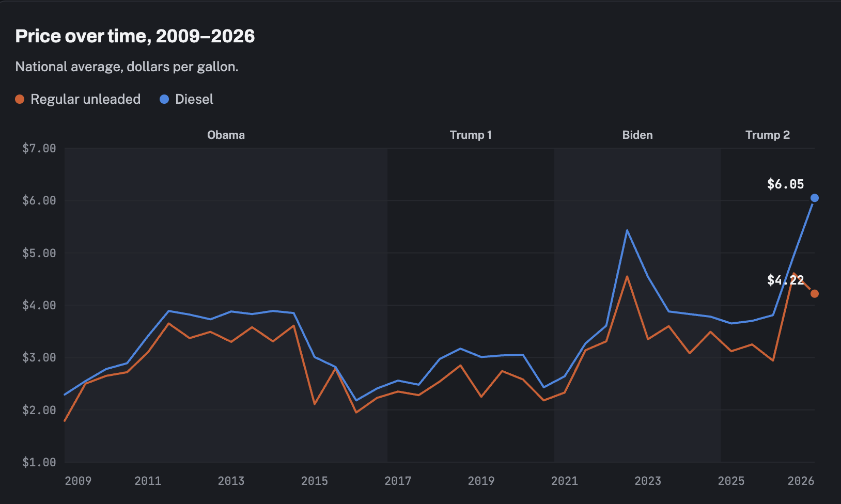Click the 2026 x-axis label
This screenshot has height=504, width=841.
click(801, 481)
